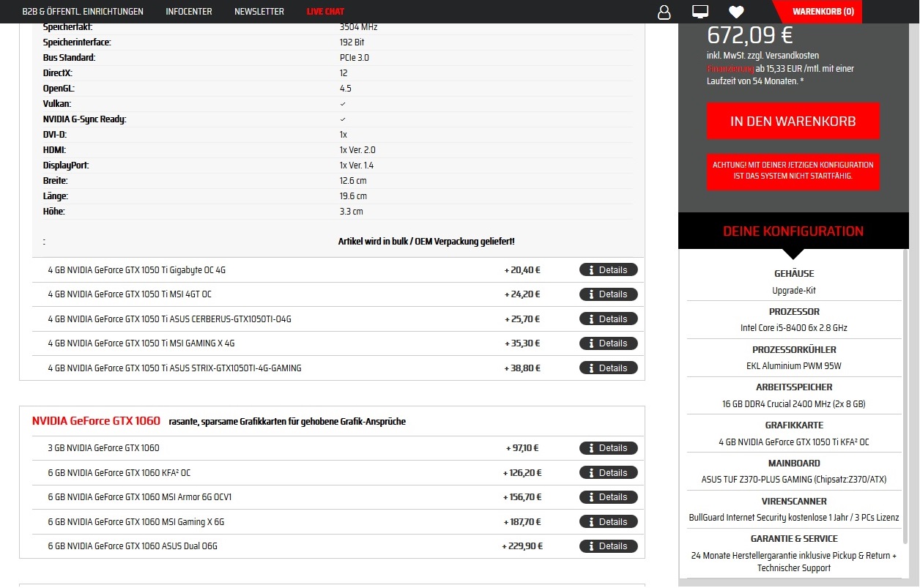Click the 672,09 € total price

click(750, 34)
